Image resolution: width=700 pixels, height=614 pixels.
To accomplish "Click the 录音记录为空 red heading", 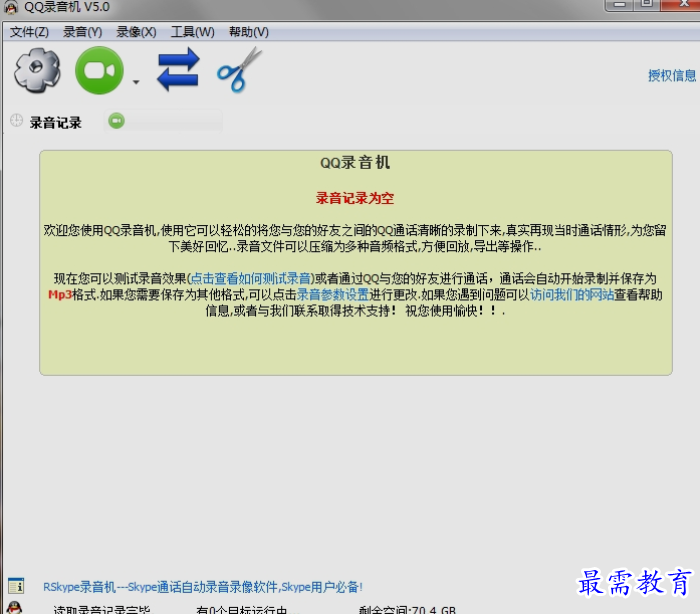I will [355, 198].
